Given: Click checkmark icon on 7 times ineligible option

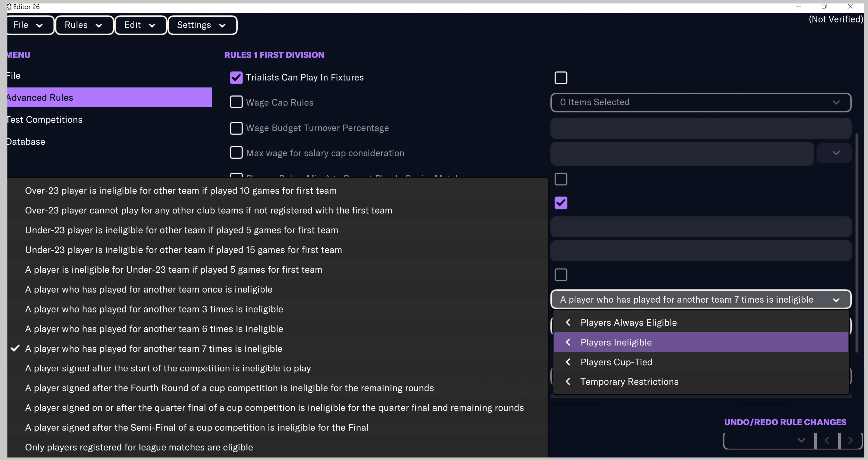Looking at the screenshot, I should (x=15, y=348).
